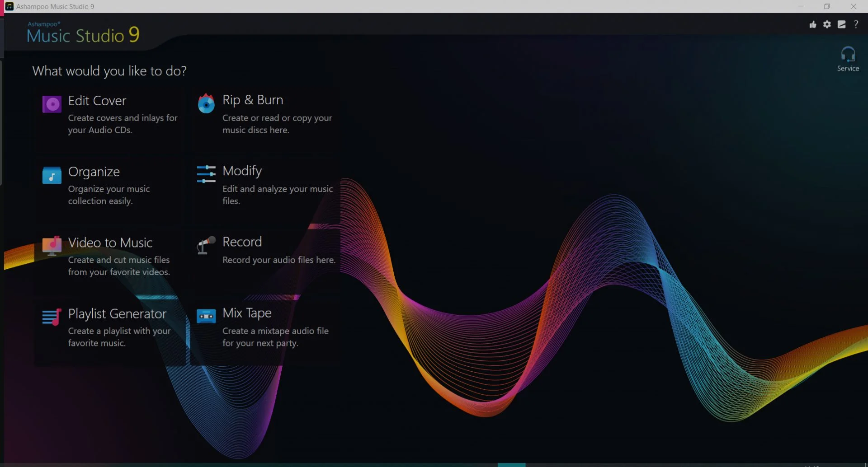Click "Organize your music collection easily."

[109, 195]
